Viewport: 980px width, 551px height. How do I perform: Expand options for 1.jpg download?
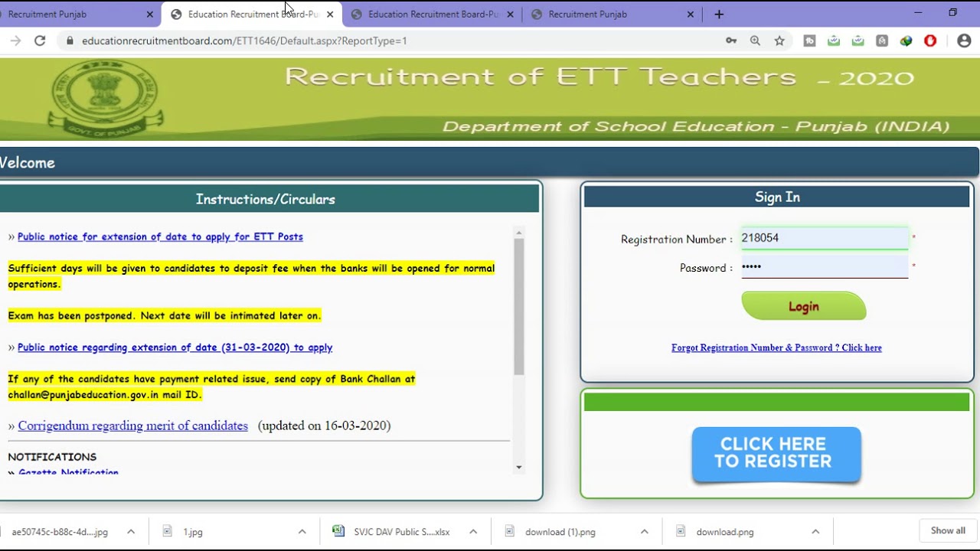[x=302, y=531]
